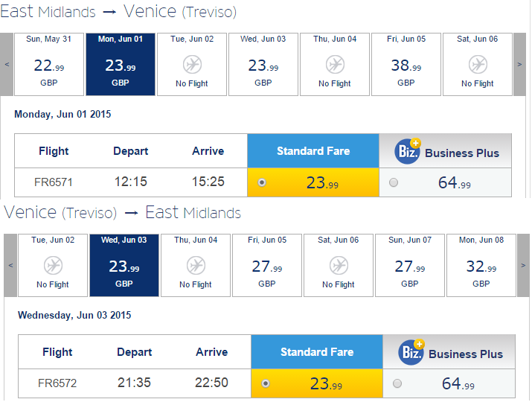532x402 pixels.
Task: Choose Sun, May 31 outbound date tab
Action: pos(49,65)
